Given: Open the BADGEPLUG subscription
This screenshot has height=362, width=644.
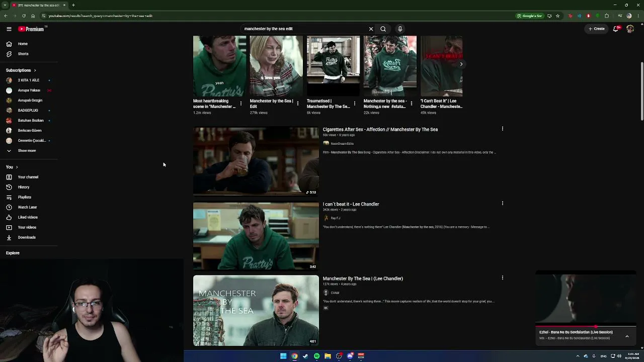Looking at the screenshot, I should click(x=28, y=111).
